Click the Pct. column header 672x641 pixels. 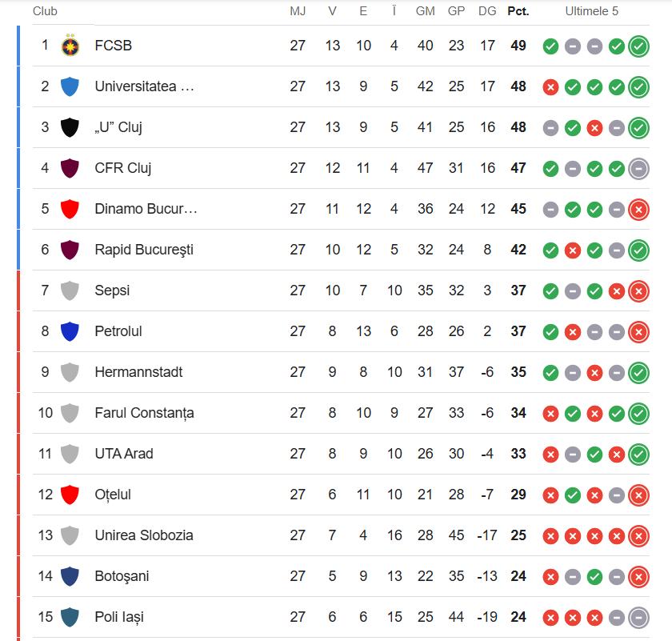coord(518,11)
